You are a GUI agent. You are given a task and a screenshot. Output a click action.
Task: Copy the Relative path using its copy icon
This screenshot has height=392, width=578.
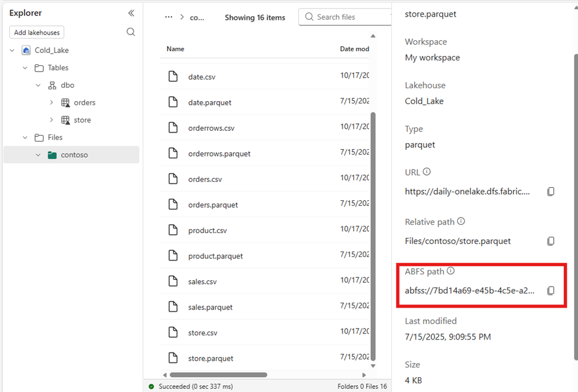(550, 240)
